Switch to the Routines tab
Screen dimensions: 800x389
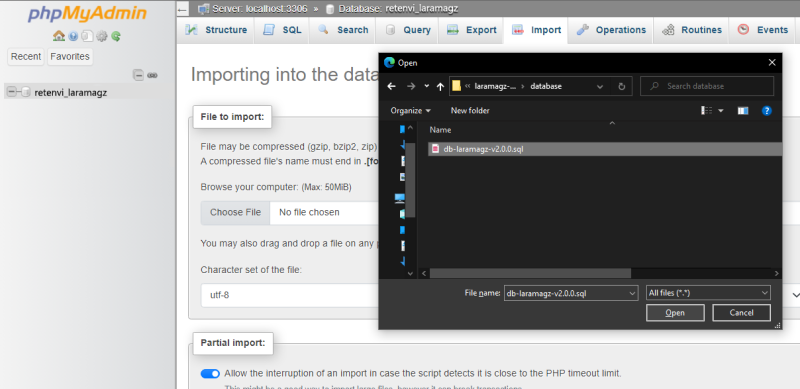click(691, 30)
